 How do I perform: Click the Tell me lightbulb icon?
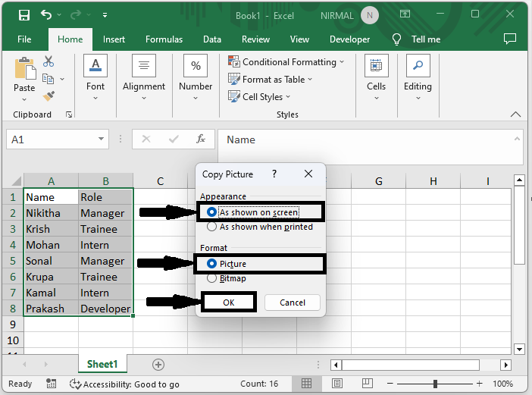click(396, 39)
